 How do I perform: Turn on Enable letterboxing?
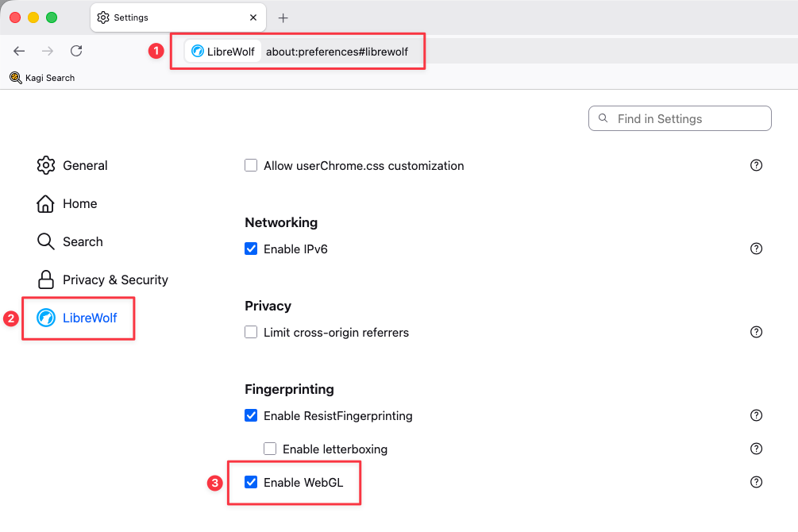[270, 449]
